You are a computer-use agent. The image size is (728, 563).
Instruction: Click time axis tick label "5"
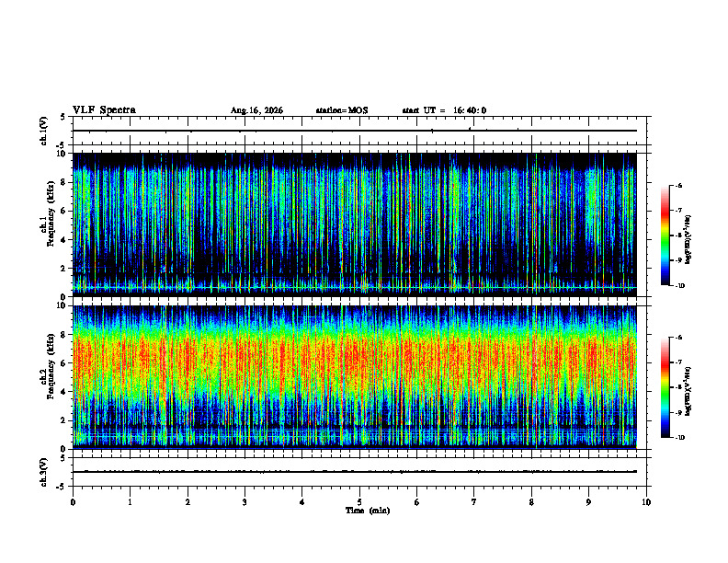coord(359,502)
